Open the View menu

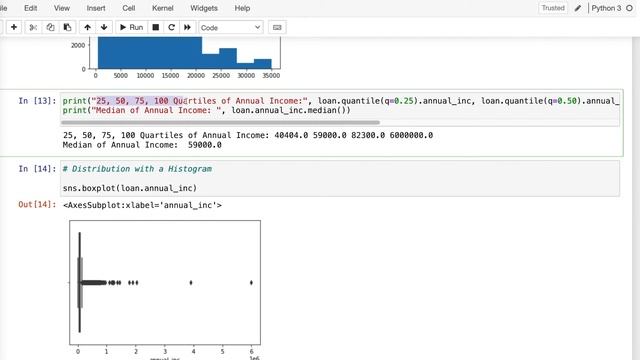[x=62, y=8]
